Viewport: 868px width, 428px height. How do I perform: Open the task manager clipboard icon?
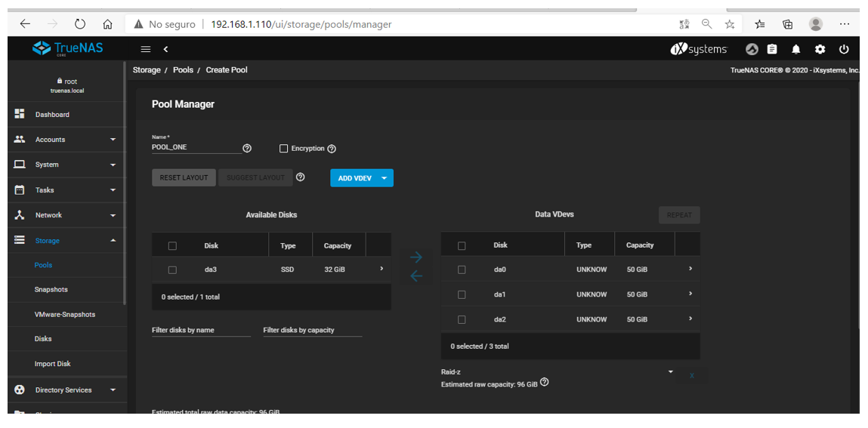coord(772,49)
